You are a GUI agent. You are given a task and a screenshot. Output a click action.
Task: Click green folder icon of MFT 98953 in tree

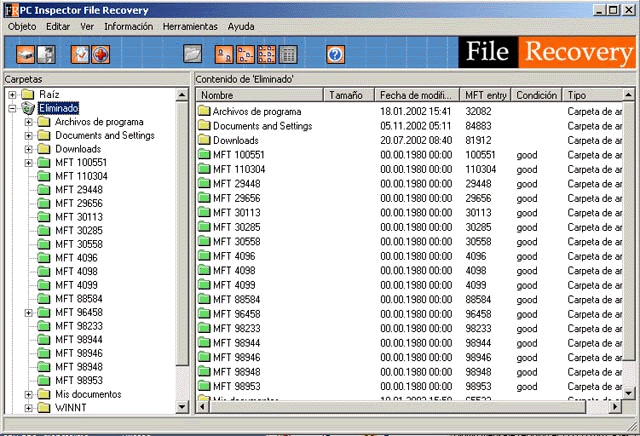tap(44, 380)
